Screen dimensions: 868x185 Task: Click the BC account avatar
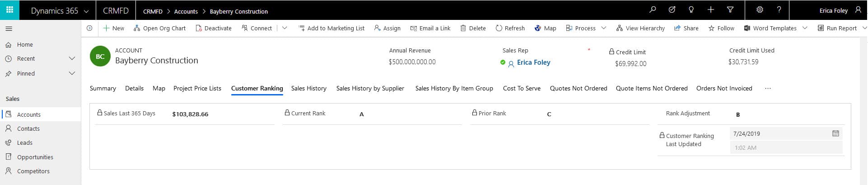pyautogui.click(x=100, y=57)
